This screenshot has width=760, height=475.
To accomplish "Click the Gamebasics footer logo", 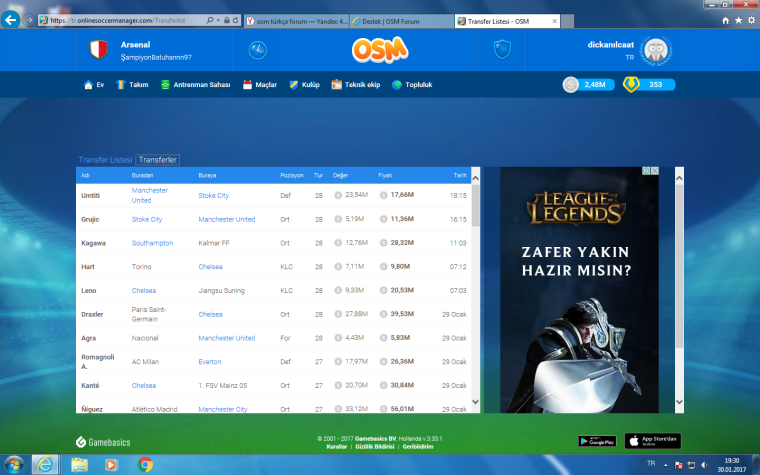I will pyautogui.click(x=103, y=442).
